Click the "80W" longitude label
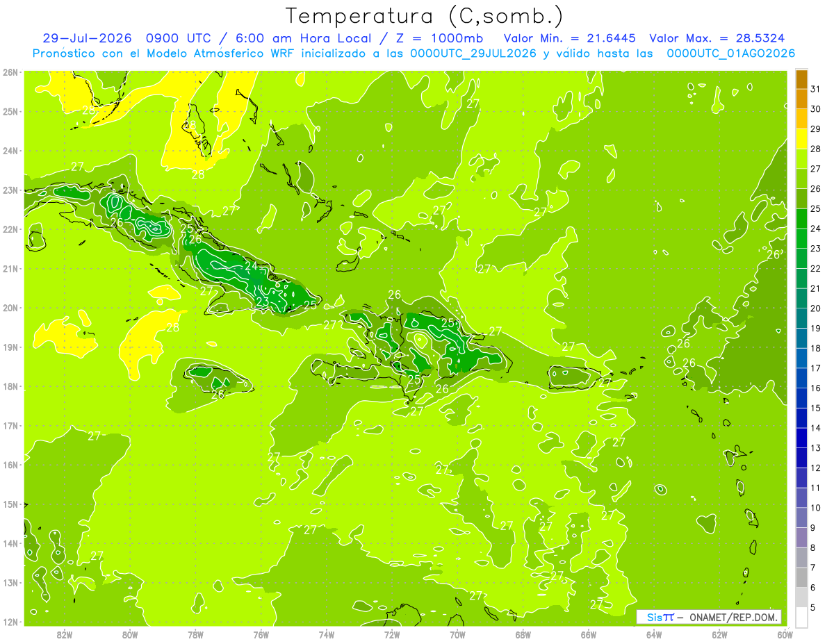The image size is (834, 644). click(x=130, y=634)
